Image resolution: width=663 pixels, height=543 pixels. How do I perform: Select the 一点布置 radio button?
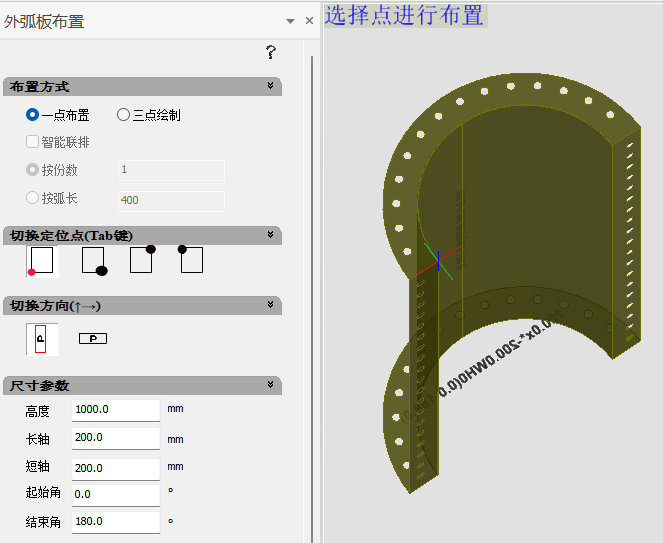point(33,115)
